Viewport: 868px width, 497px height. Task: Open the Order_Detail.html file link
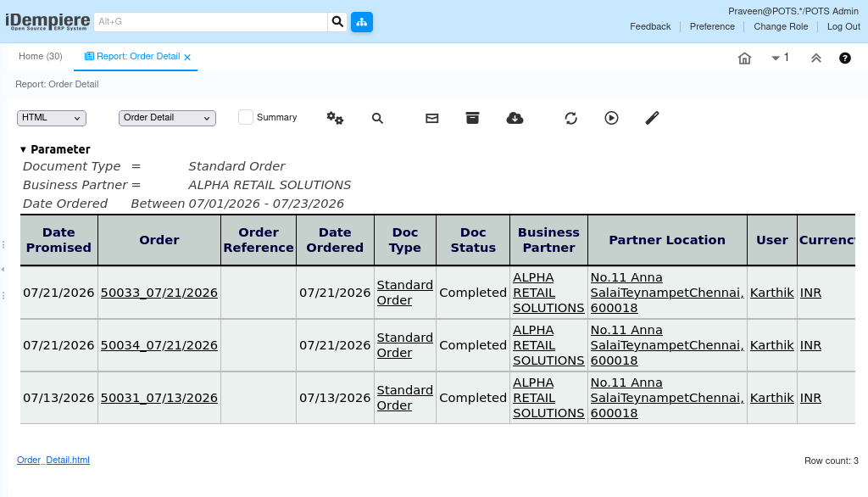coord(53,460)
